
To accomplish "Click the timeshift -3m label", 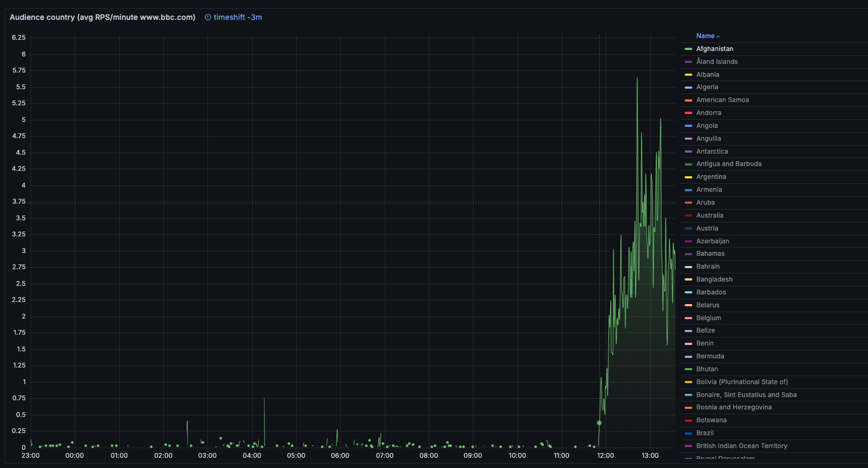I will [238, 17].
